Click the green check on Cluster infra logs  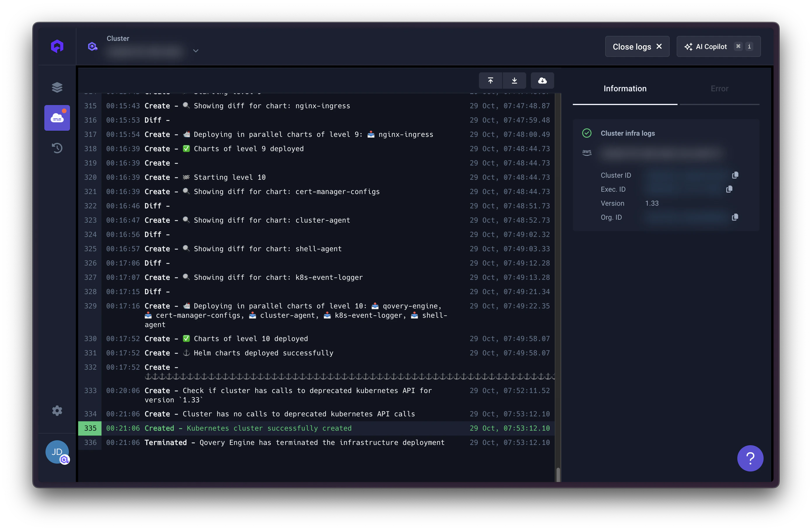pyautogui.click(x=587, y=133)
